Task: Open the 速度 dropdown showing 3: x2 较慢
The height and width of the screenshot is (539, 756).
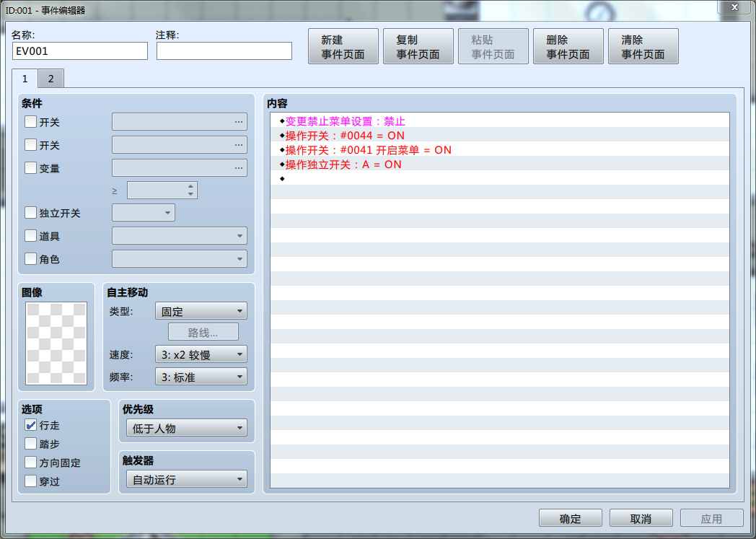Action: [201, 354]
